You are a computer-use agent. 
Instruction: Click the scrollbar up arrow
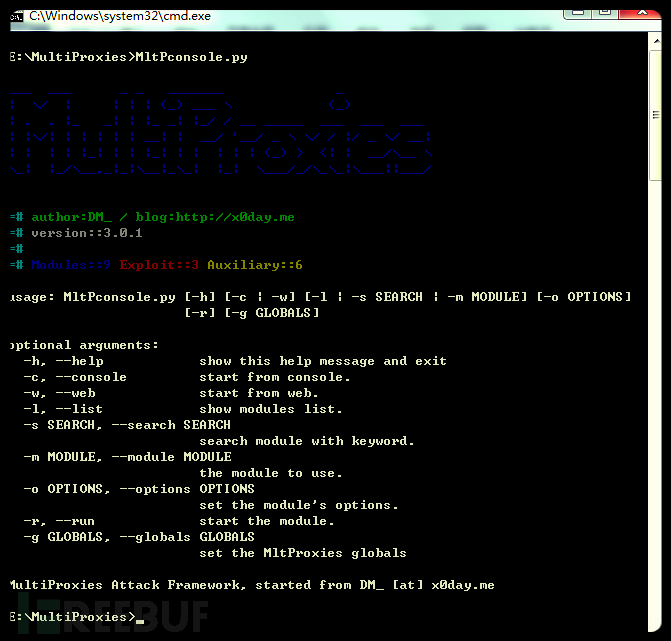656,41
